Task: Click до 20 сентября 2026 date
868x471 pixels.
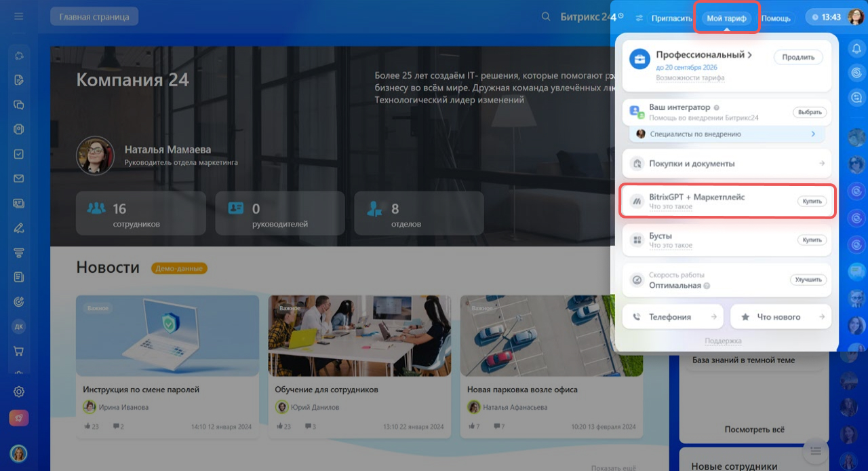Action: point(686,68)
